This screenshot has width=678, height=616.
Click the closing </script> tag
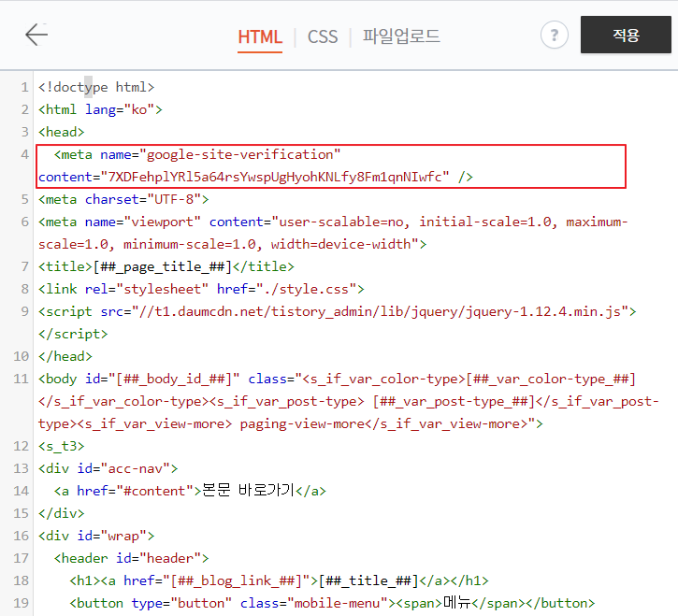pyautogui.click(x=73, y=334)
